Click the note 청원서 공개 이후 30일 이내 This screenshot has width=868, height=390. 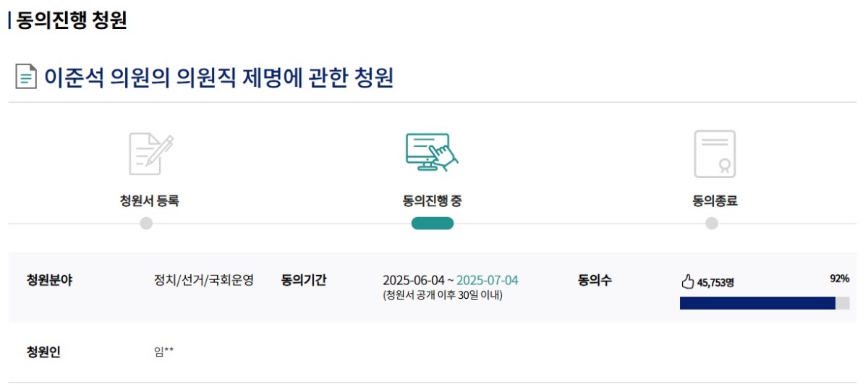pyautogui.click(x=442, y=295)
